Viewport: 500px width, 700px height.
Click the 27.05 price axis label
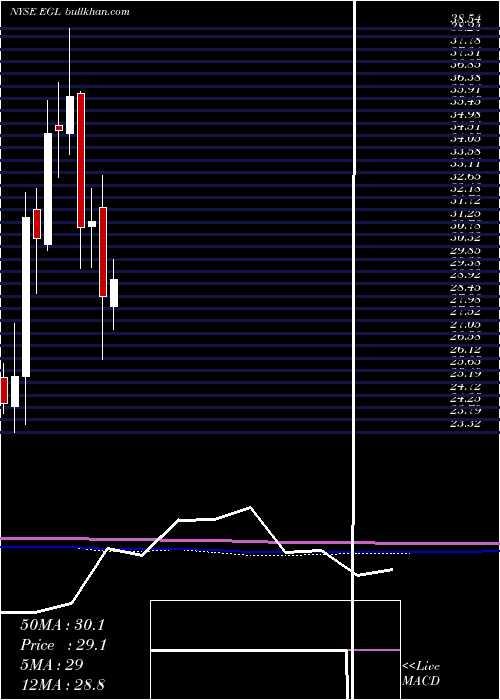(466, 325)
